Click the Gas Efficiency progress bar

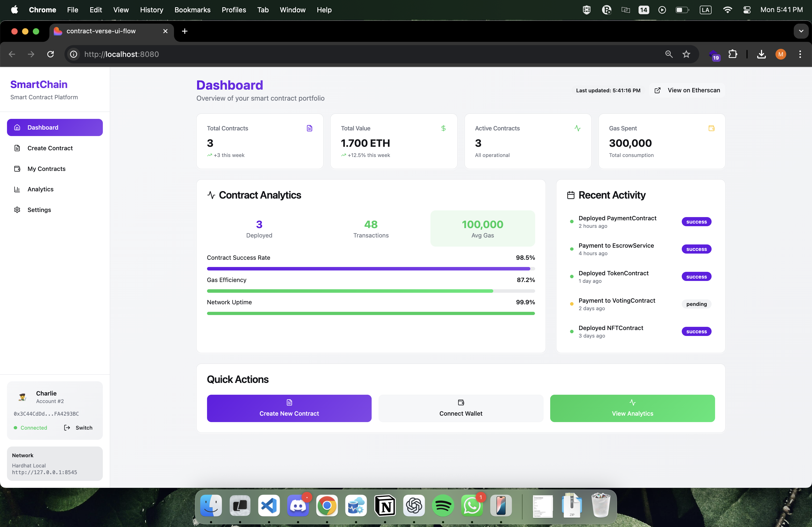point(371,291)
